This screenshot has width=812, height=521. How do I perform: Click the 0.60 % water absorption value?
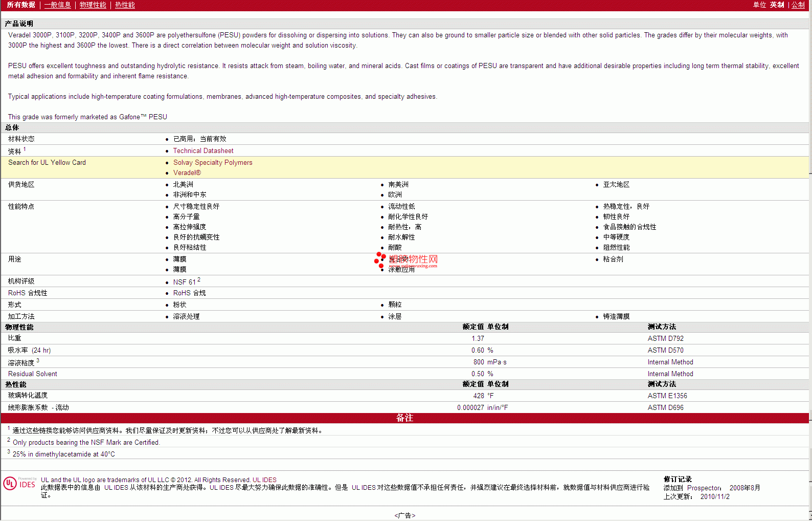pyautogui.click(x=482, y=350)
